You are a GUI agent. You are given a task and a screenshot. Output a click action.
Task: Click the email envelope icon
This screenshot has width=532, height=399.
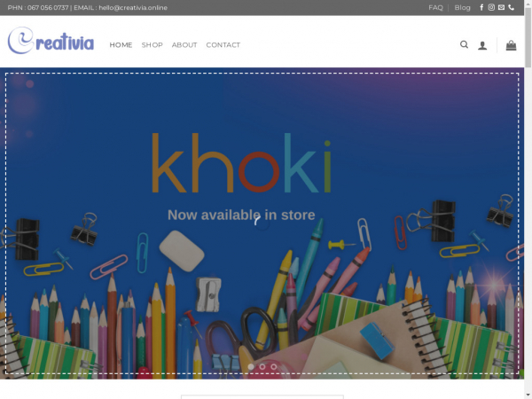[501, 7]
